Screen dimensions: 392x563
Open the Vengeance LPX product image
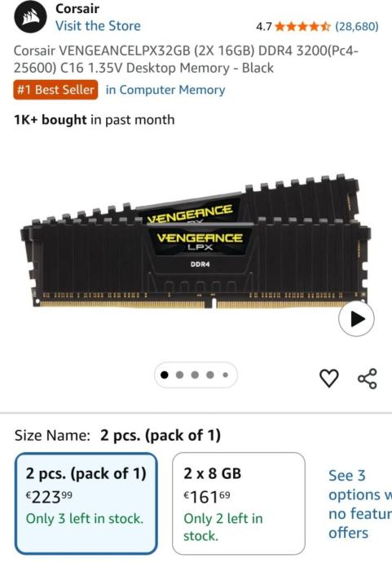[x=196, y=242]
